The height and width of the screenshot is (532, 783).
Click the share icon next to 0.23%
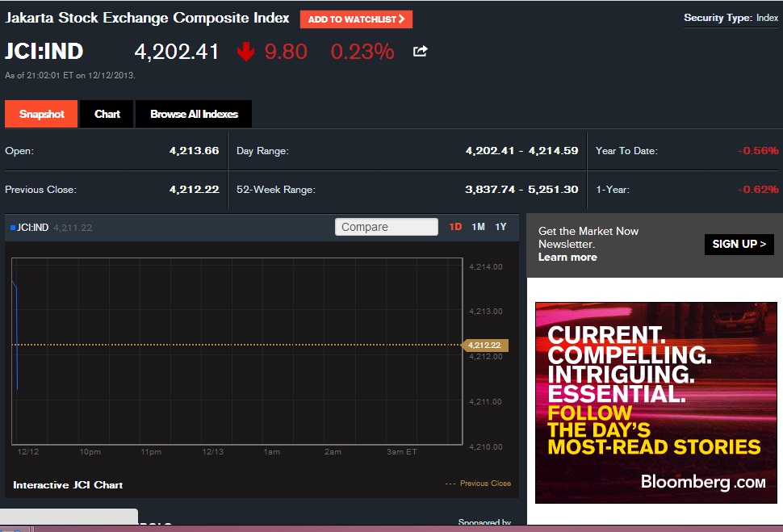pyautogui.click(x=420, y=51)
